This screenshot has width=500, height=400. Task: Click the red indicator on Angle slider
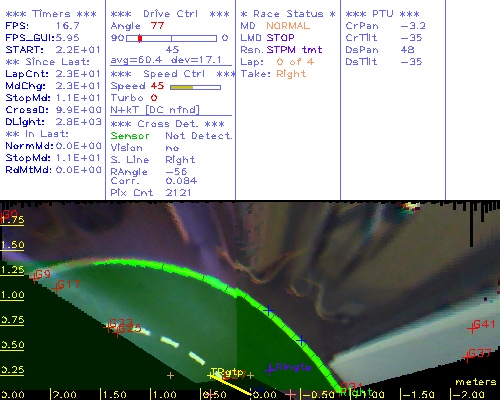(x=140, y=38)
